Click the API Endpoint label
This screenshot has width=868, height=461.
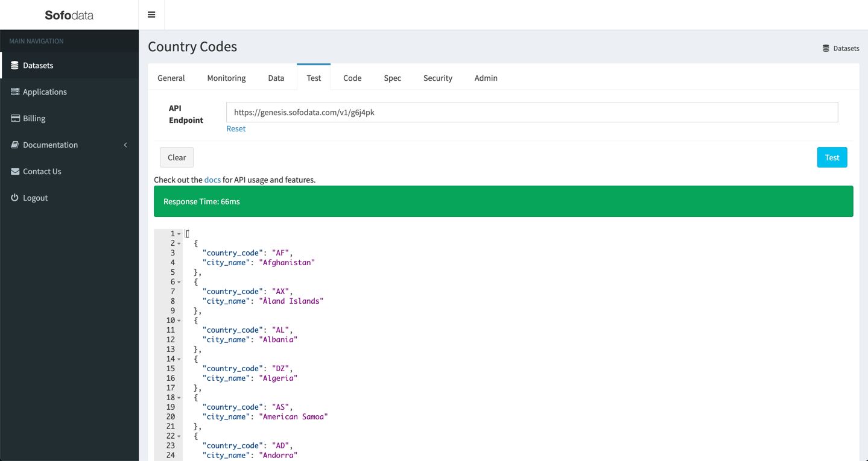pos(186,114)
